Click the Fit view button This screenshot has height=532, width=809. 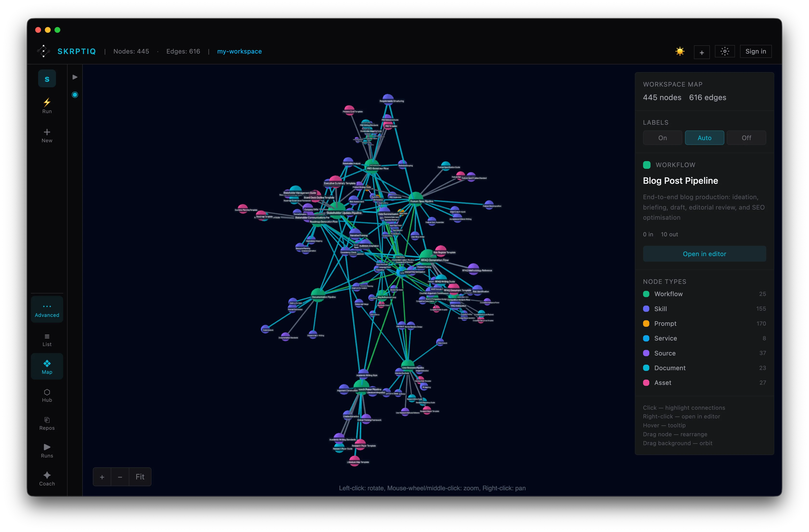tap(140, 477)
